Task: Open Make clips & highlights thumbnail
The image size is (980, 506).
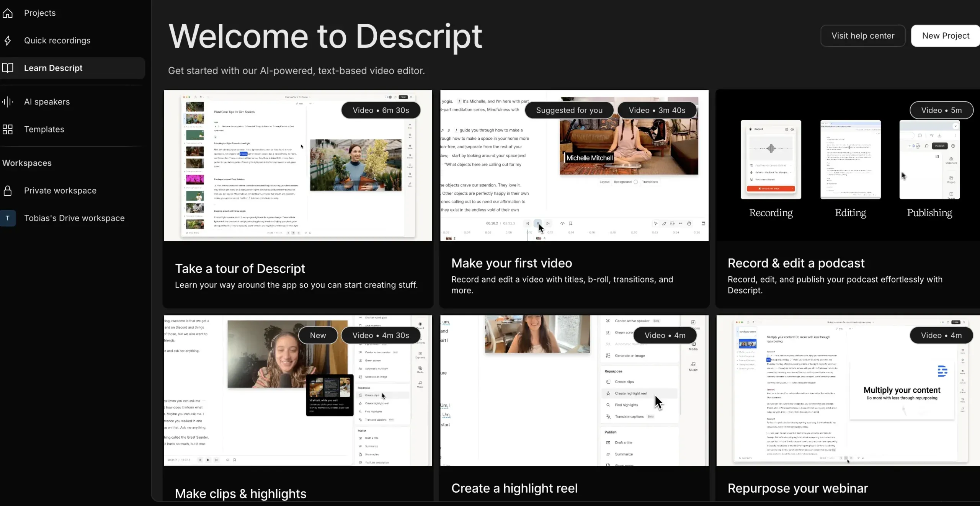Action: tap(298, 390)
